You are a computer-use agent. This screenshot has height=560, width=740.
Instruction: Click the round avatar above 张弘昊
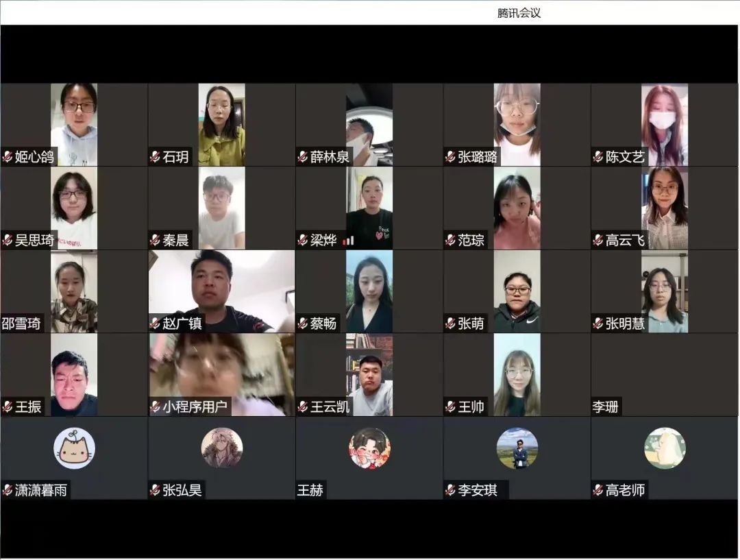(222, 448)
